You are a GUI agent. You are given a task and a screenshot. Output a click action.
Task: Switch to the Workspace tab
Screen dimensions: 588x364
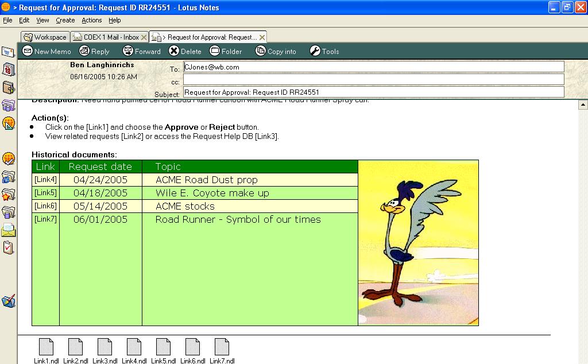coord(45,37)
